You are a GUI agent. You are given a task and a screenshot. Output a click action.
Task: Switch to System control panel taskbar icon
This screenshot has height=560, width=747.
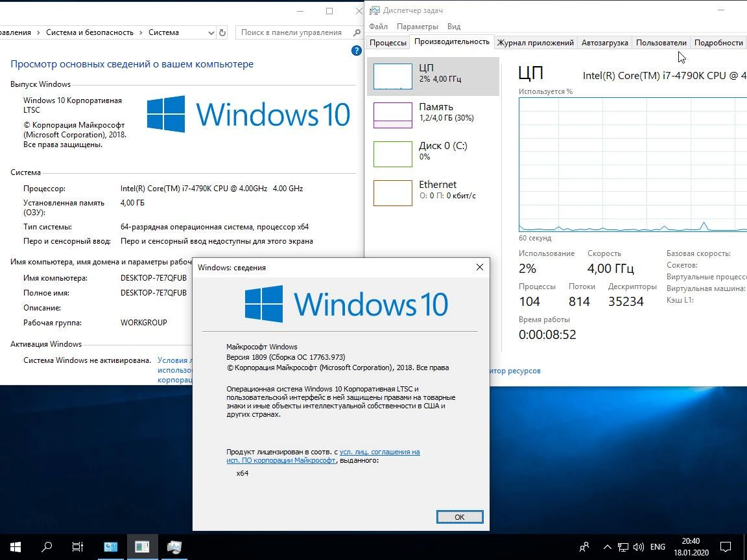[x=110, y=546]
